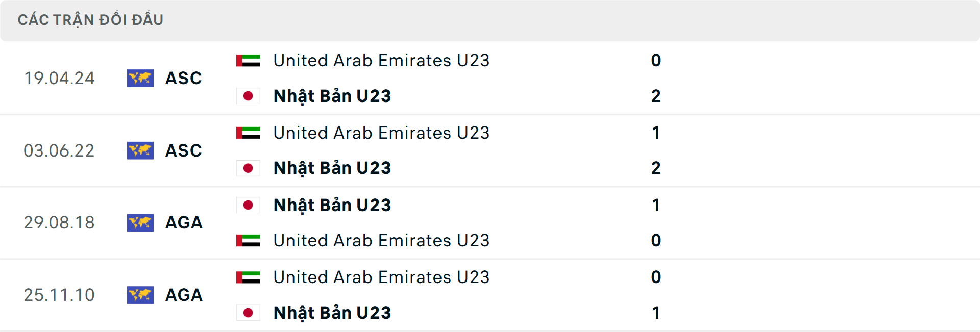
Task: Click the score 2 for Nhật Bản U23 in 19.04.24
Action: point(656,95)
